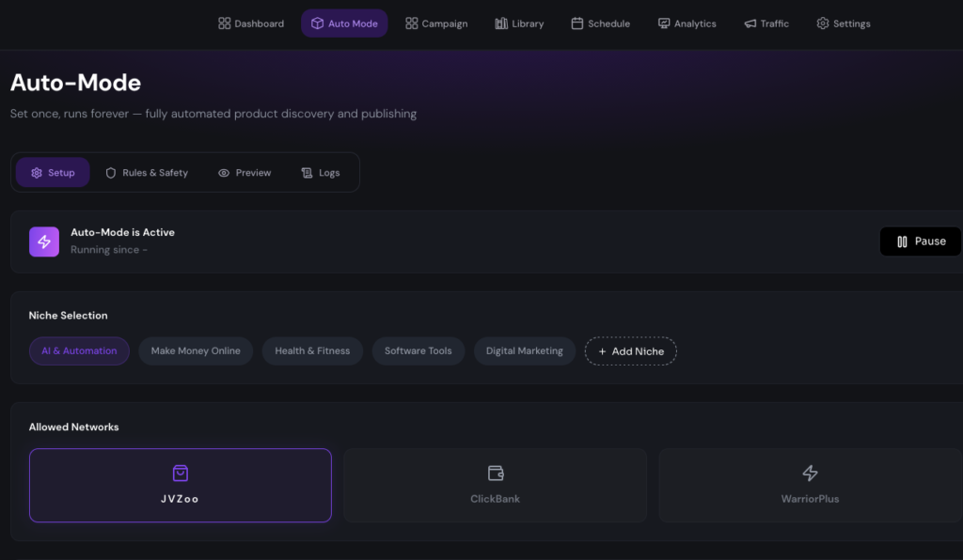Toggle the Make Money Online niche chip
This screenshot has height=560, width=963.
(x=196, y=350)
